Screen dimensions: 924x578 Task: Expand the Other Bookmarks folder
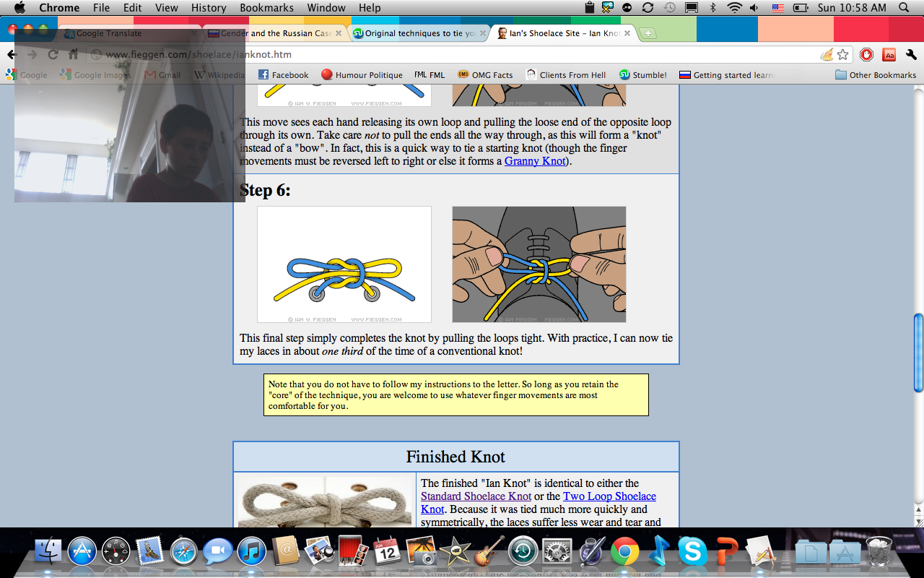(x=876, y=75)
